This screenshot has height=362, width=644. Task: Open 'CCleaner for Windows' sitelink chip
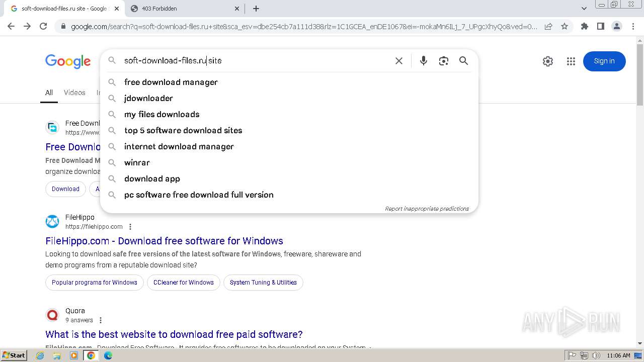coord(184,283)
